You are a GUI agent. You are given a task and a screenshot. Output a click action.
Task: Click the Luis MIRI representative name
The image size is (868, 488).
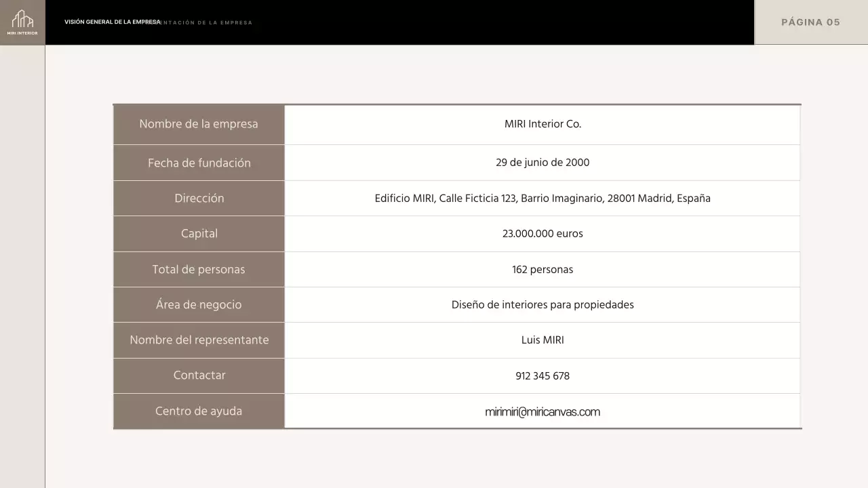542,340
